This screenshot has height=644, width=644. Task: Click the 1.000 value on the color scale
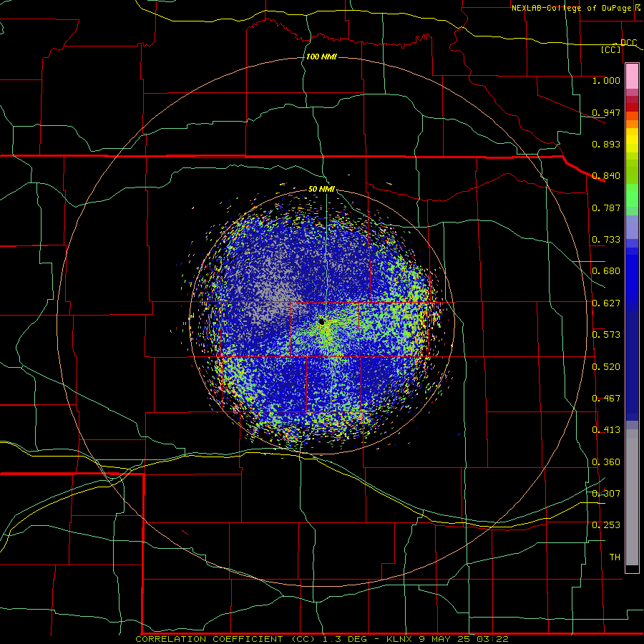tap(606, 80)
